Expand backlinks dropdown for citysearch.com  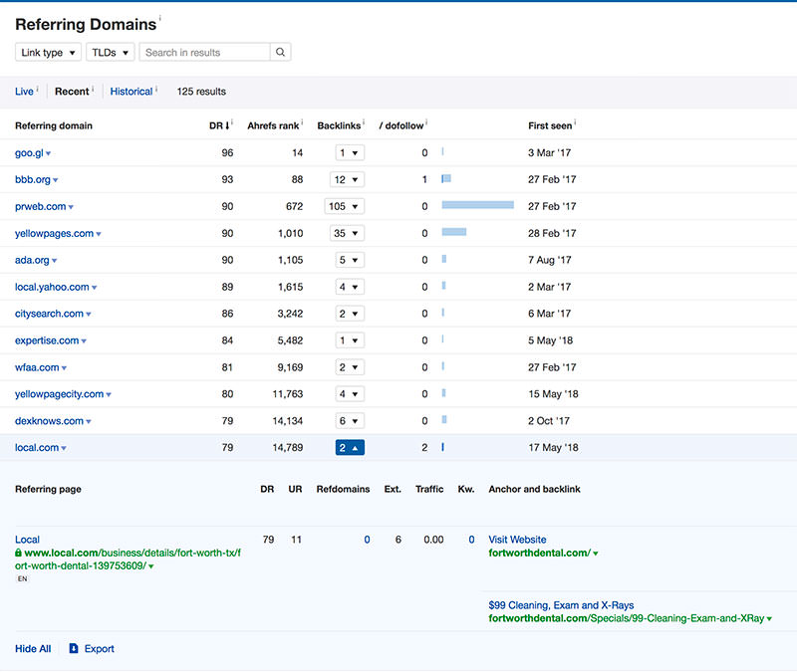click(350, 314)
